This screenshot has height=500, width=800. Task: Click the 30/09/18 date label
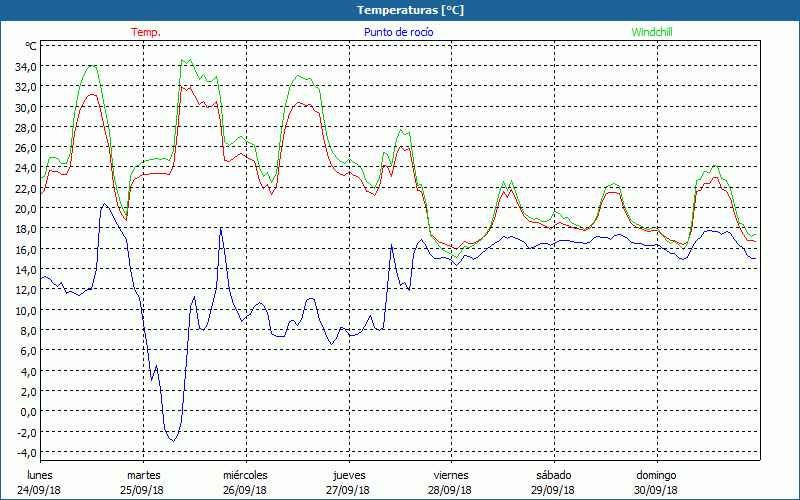656,490
